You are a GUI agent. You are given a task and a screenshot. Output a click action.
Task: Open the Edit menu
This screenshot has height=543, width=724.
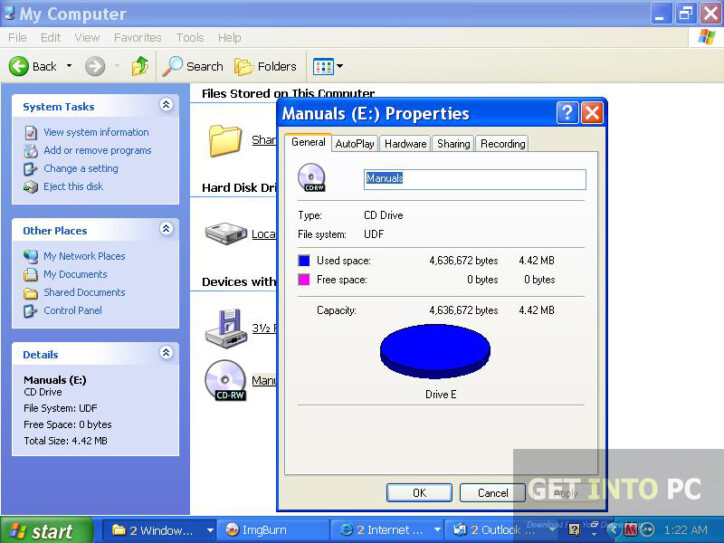coord(50,37)
